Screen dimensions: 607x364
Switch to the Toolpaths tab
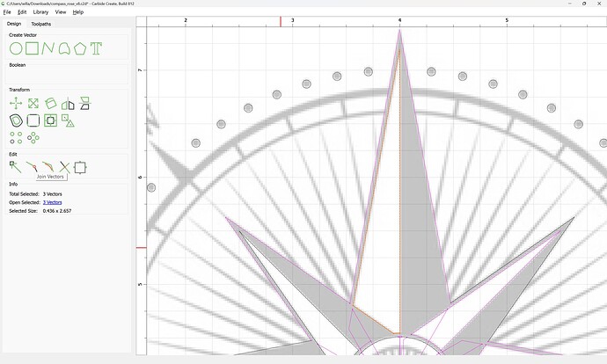[41, 24]
